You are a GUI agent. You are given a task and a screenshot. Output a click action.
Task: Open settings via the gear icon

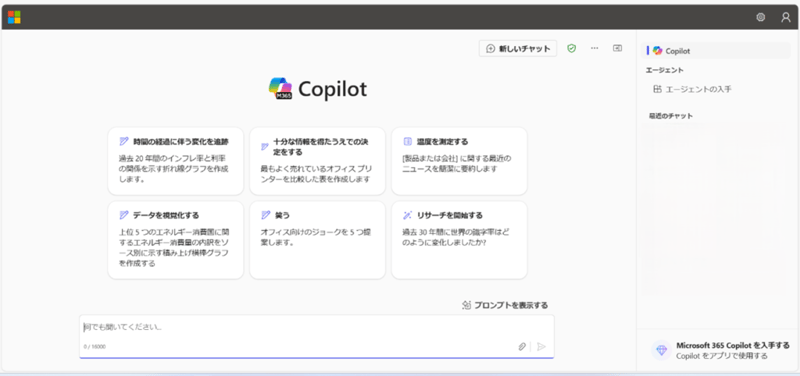pos(760,17)
